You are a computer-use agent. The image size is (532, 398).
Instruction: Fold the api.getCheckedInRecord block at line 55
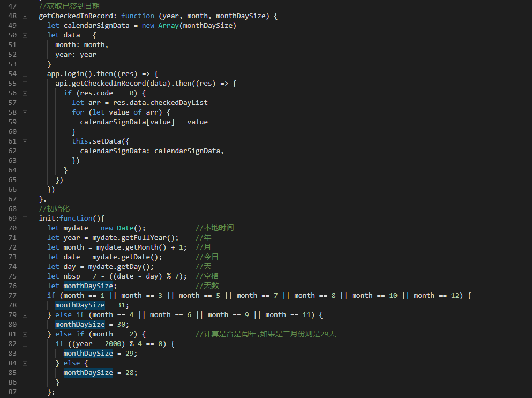[x=25, y=84]
